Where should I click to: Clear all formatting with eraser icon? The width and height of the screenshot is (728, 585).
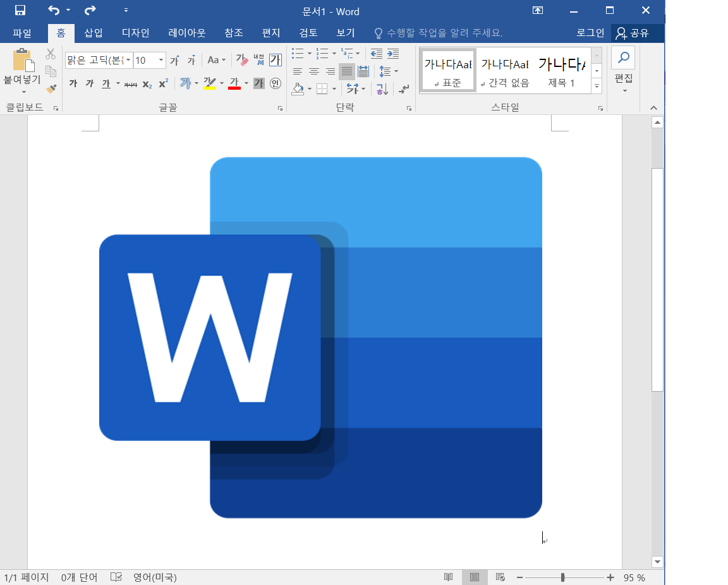(242, 59)
